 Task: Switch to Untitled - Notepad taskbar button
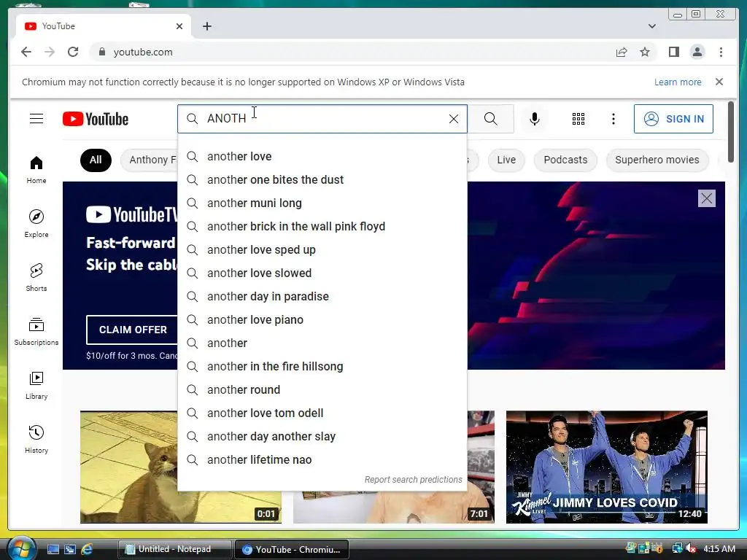point(174,549)
